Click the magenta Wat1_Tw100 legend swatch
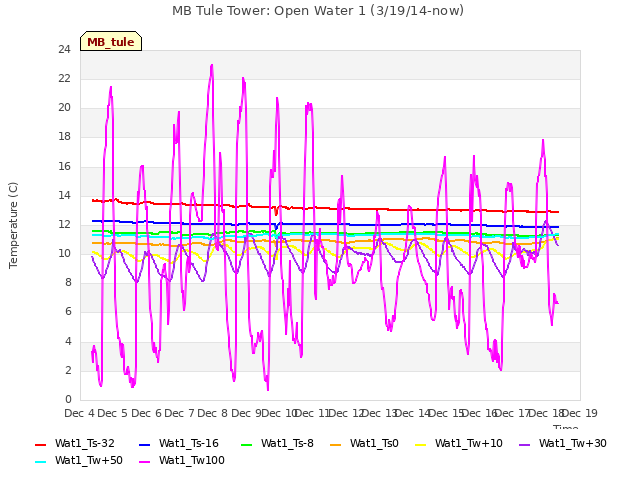This screenshot has height=480, width=640. point(144,462)
